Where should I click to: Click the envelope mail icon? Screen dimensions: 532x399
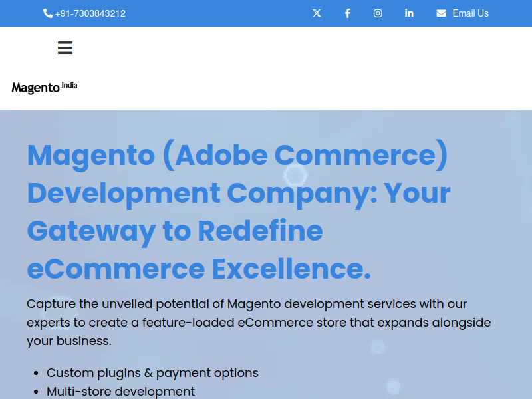(441, 13)
